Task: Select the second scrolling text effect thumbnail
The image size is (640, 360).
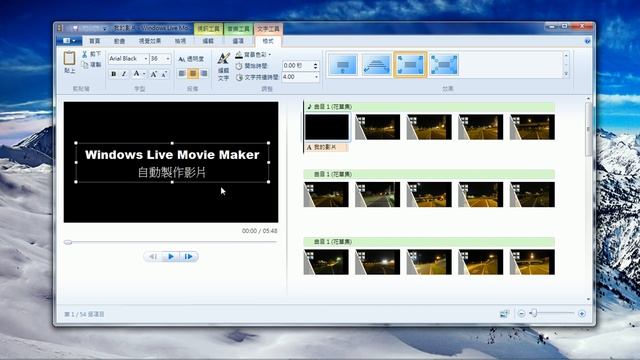Action: click(x=376, y=64)
